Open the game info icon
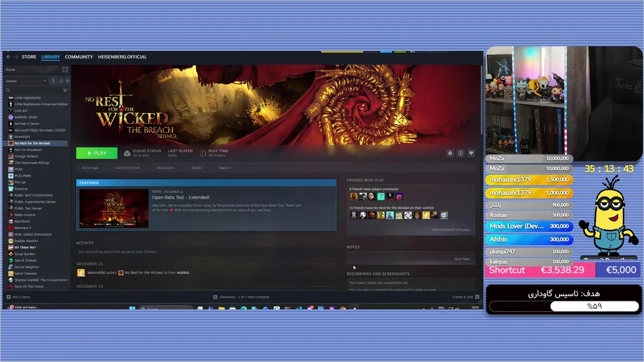The height and width of the screenshot is (362, 644). pos(460,153)
